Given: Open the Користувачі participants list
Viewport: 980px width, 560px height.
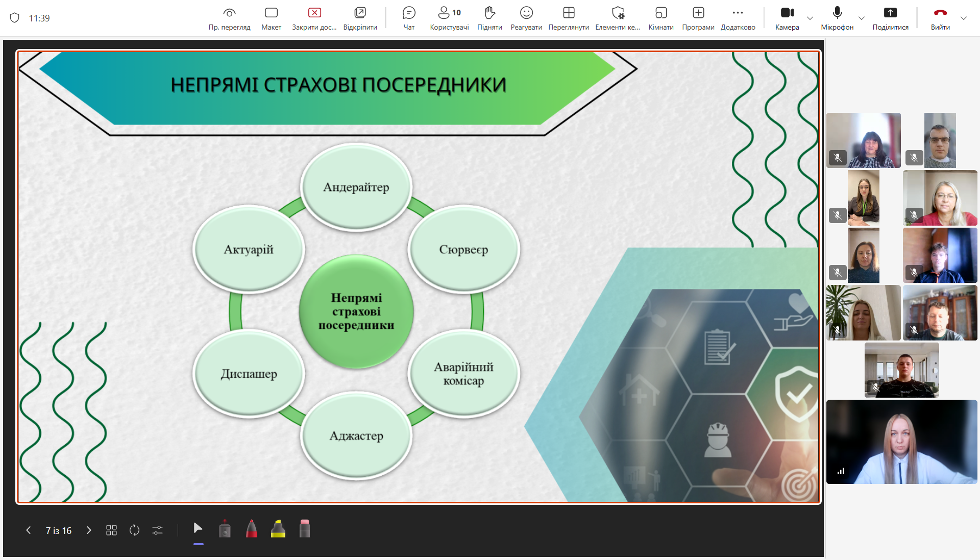Looking at the screenshot, I should [449, 18].
